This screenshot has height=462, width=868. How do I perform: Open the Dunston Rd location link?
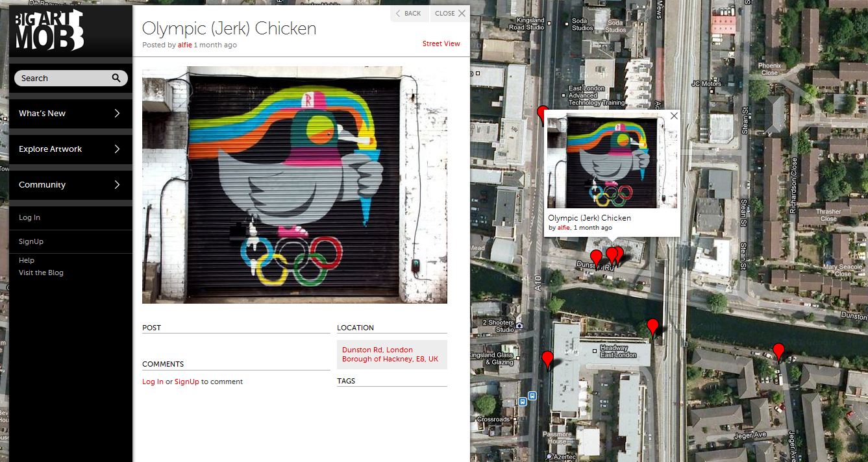tap(390, 354)
